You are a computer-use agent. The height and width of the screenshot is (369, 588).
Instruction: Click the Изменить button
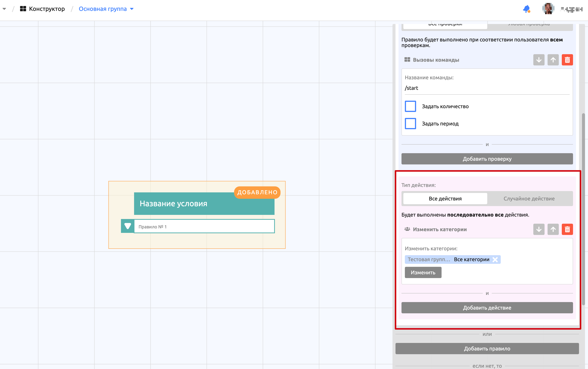click(x=423, y=272)
